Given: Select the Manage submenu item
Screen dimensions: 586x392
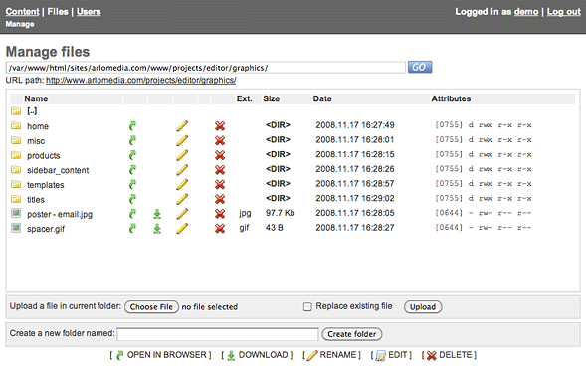Looking at the screenshot, I should [20, 24].
